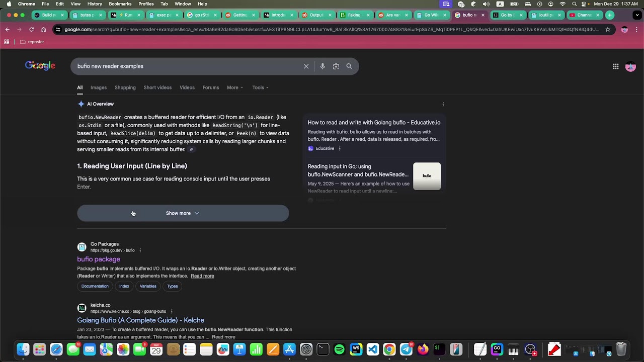The width and height of the screenshot is (644, 362).
Task: Open Finder from the dock
Action: [x=23, y=349]
